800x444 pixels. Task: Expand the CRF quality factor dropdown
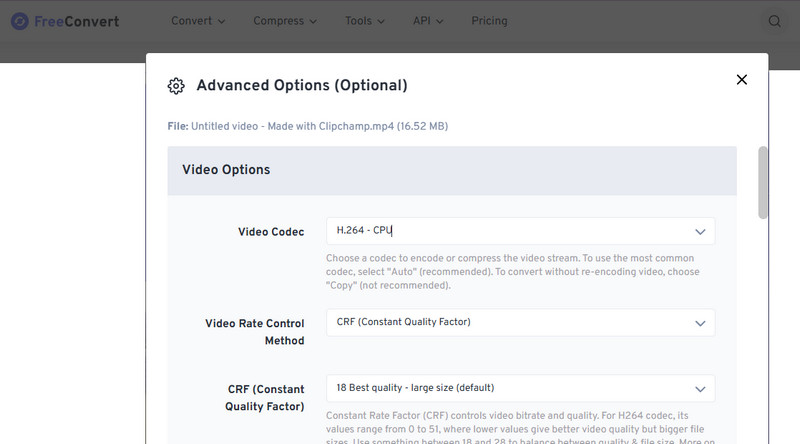[520, 388]
